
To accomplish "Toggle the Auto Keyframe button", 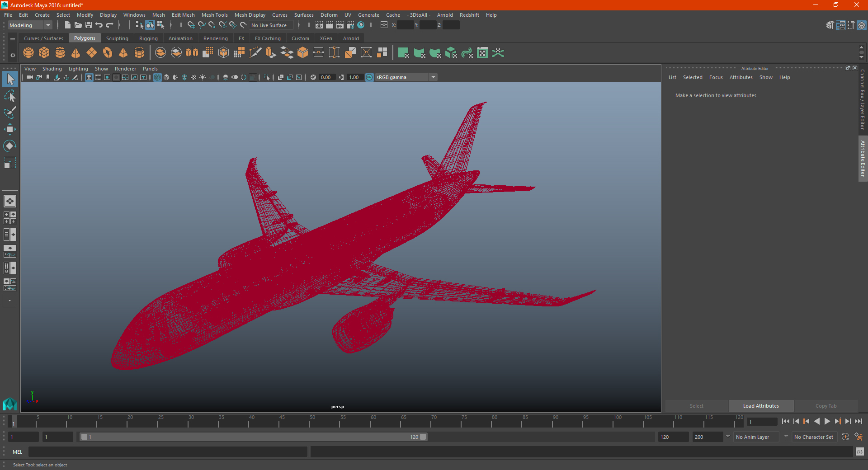I will click(x=845, y=437).
